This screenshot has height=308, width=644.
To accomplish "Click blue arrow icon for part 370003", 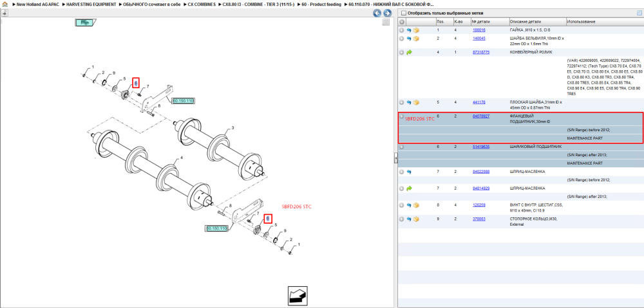I will (409, 219).
